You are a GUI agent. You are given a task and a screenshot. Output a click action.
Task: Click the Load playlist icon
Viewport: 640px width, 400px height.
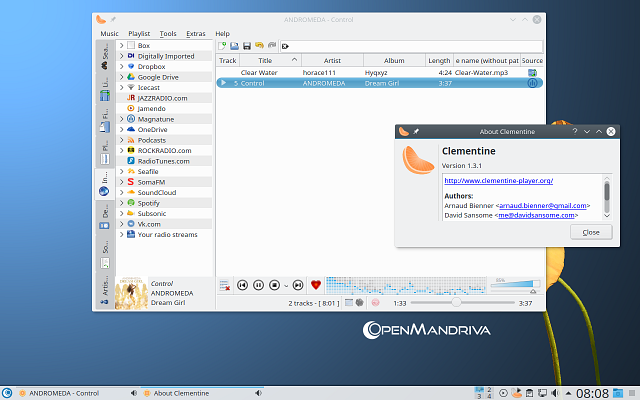click(234, 46)
